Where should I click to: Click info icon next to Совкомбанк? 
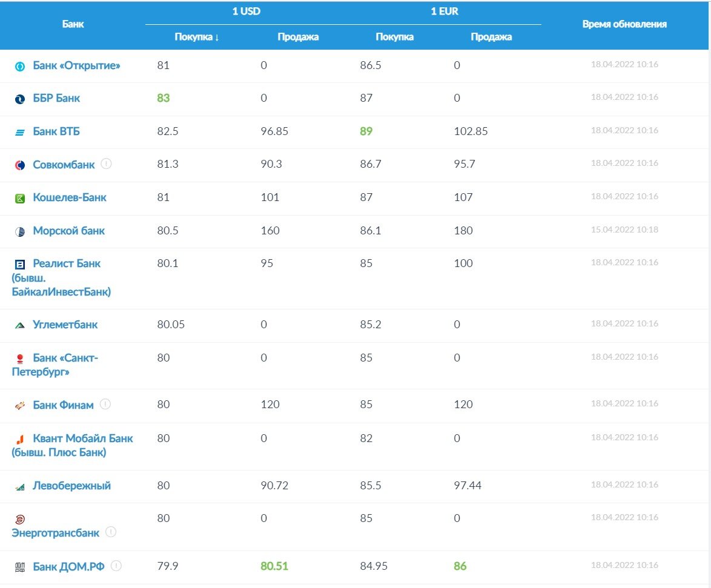tap(106, 164)
